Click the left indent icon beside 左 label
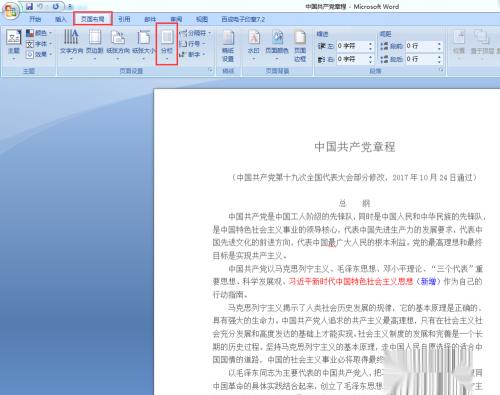The height and width of the screenshot is (395, 500). coord(321,46)
